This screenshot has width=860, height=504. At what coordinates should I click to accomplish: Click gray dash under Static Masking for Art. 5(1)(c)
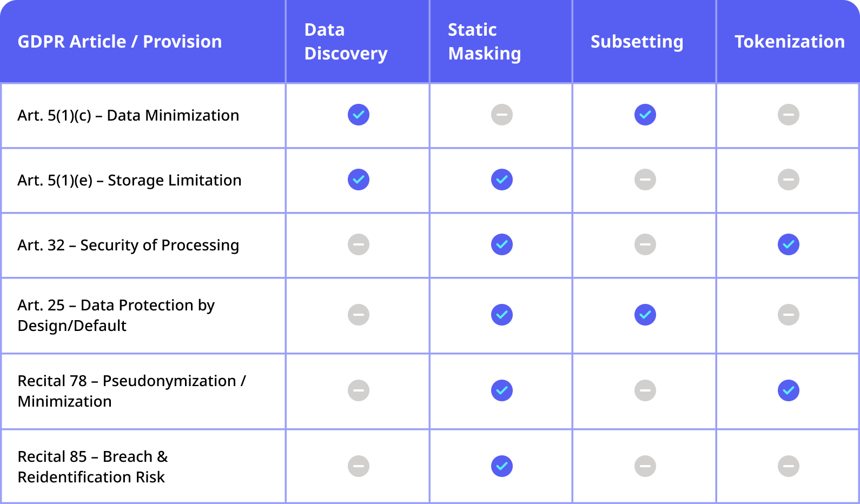coord(502,115)
